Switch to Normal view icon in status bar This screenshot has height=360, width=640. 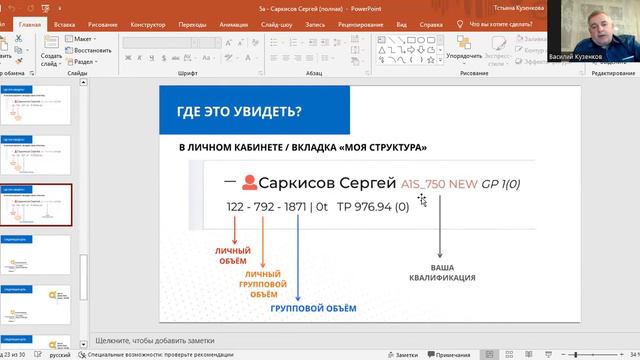(x=489, y=355)
